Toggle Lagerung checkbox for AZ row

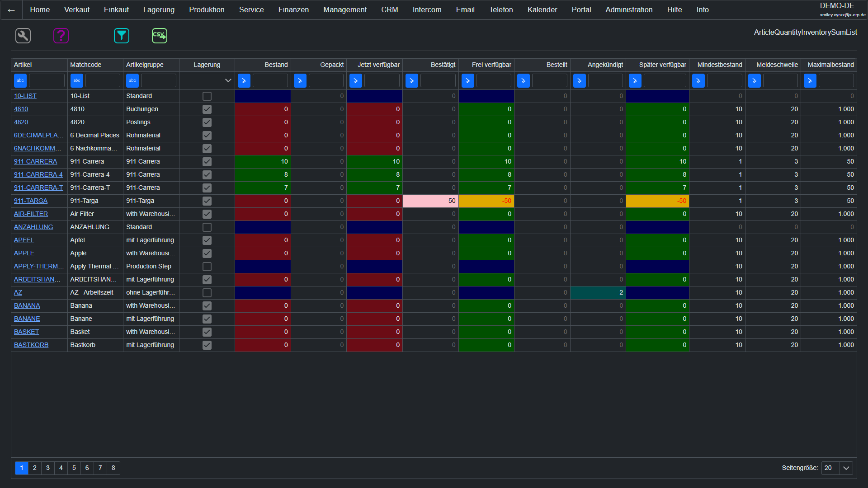pyautogui.click(x=207, y=293)
